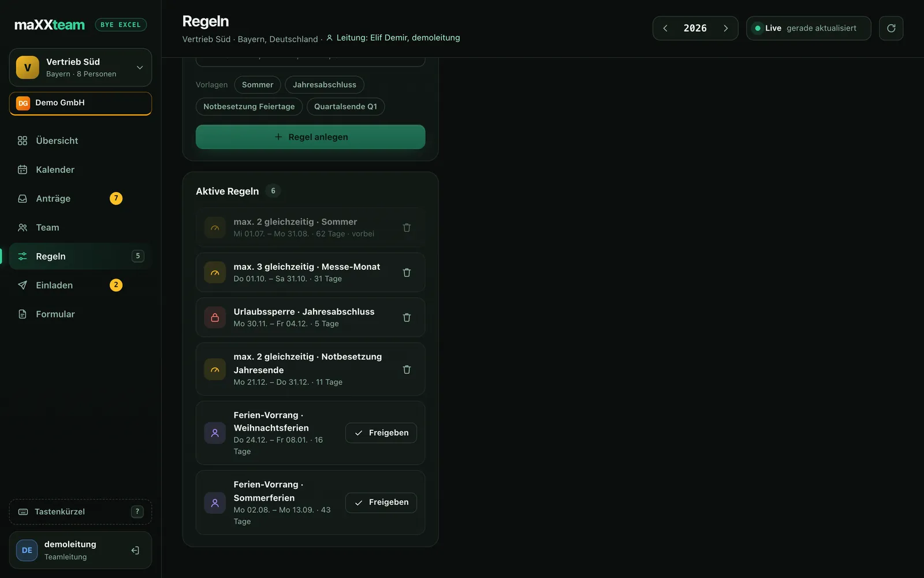The image size is (924, 578).
Task: Click the Regel anlegen button
Action: 311,137
